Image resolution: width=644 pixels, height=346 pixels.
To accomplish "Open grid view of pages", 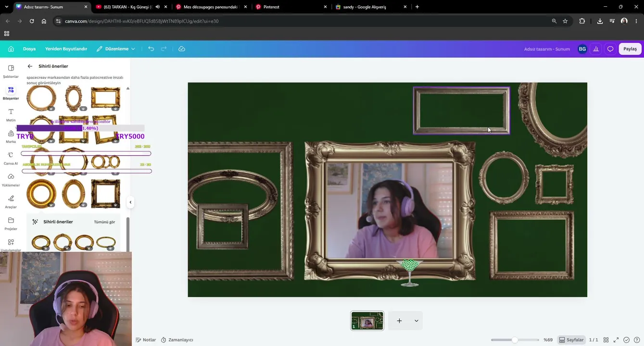I will click(606, 340).
